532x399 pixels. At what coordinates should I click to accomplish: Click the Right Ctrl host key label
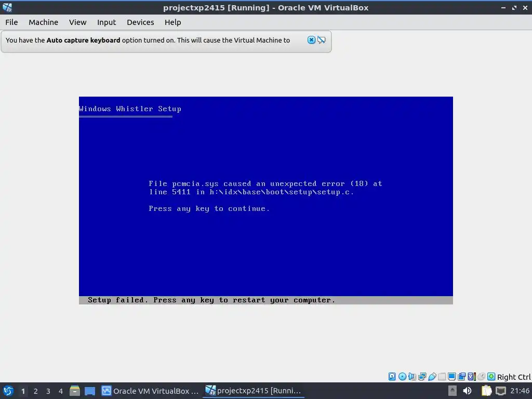(514, 377)
